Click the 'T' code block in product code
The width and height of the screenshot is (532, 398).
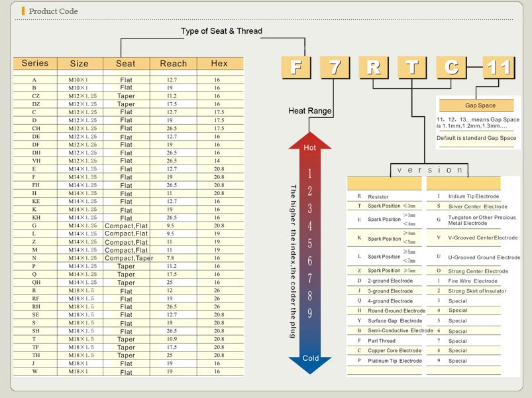pos(412,67)
